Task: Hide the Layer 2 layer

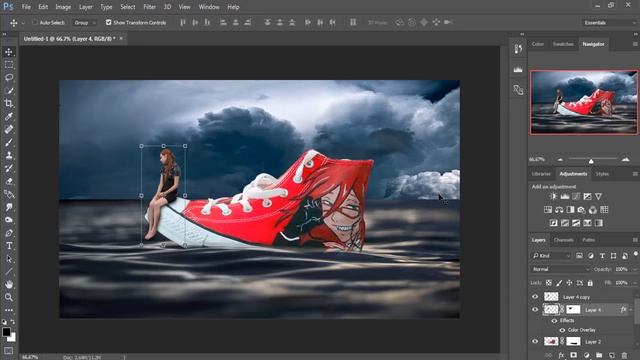Action: [x=535, y=342]
